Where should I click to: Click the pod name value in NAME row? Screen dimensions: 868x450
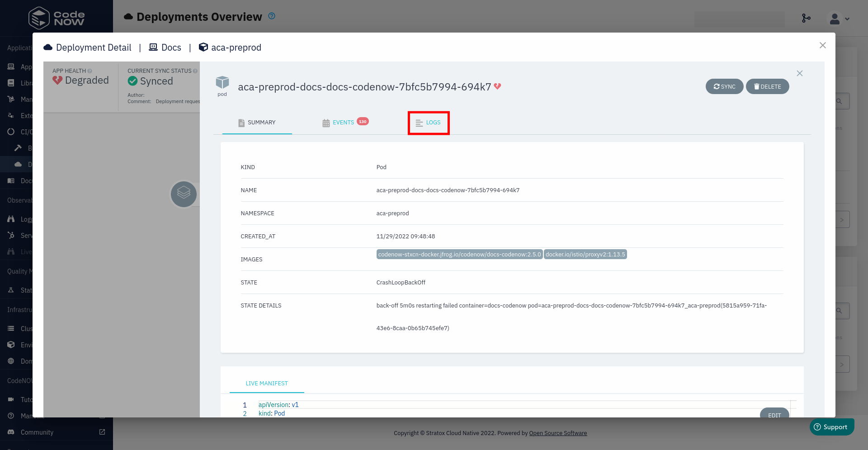(448, 190)
